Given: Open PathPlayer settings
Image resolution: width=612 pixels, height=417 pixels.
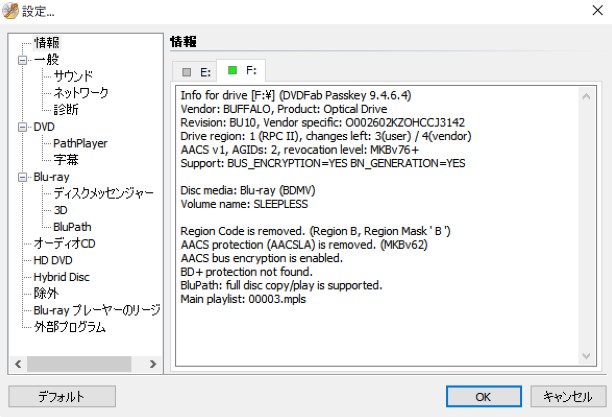Looking at the screenshot, I should click(x=80, y=143).
